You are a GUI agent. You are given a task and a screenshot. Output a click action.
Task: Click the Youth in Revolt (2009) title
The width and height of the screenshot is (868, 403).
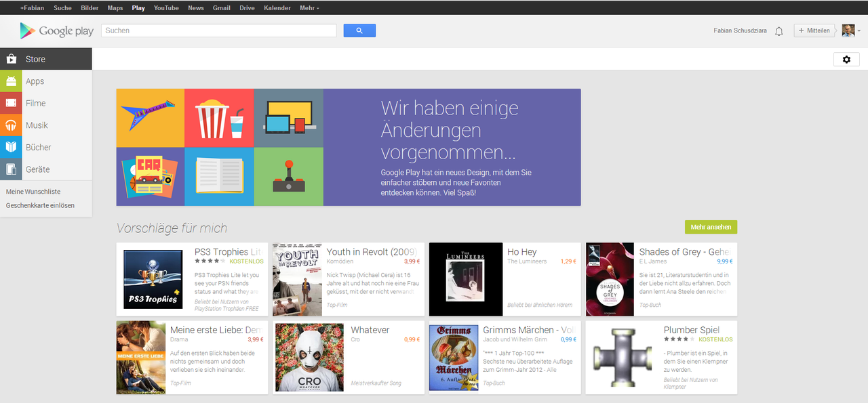(372, 252)
